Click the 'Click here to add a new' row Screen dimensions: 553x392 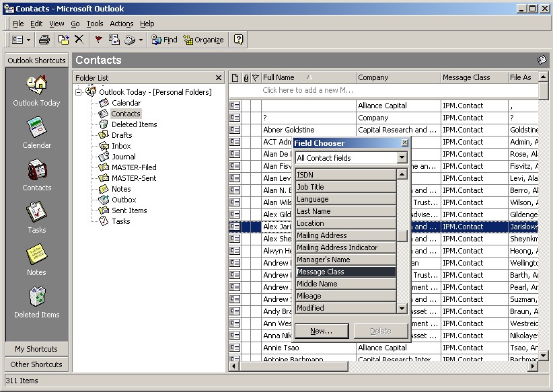click(x=383, y=90)
